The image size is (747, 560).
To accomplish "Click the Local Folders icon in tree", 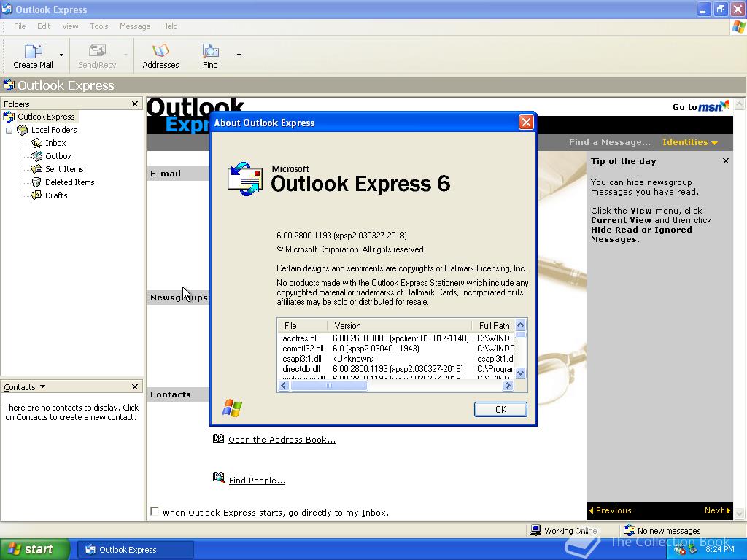I will pos(23,130).
